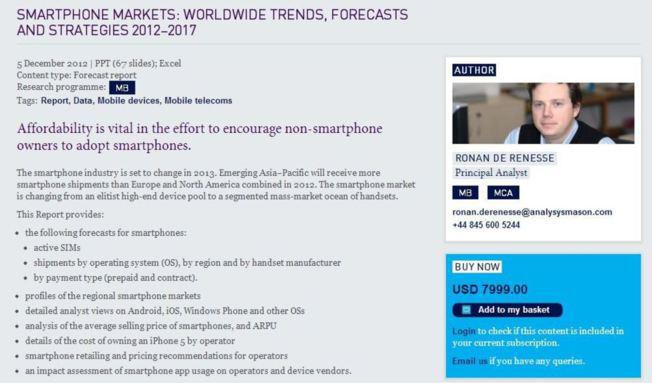Open the Mobile telecoms tag
This screenshot has width=652, height=383.
[198, 101]
